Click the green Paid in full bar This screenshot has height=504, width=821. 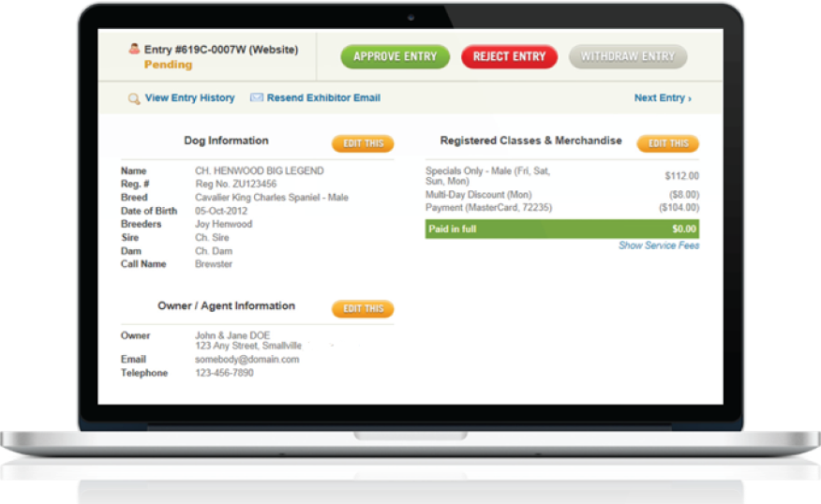561,229
